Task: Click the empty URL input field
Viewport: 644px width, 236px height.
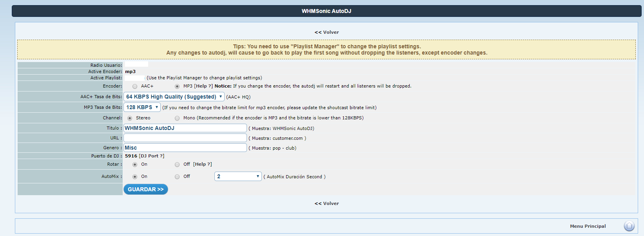Action: tap(185, 138)
